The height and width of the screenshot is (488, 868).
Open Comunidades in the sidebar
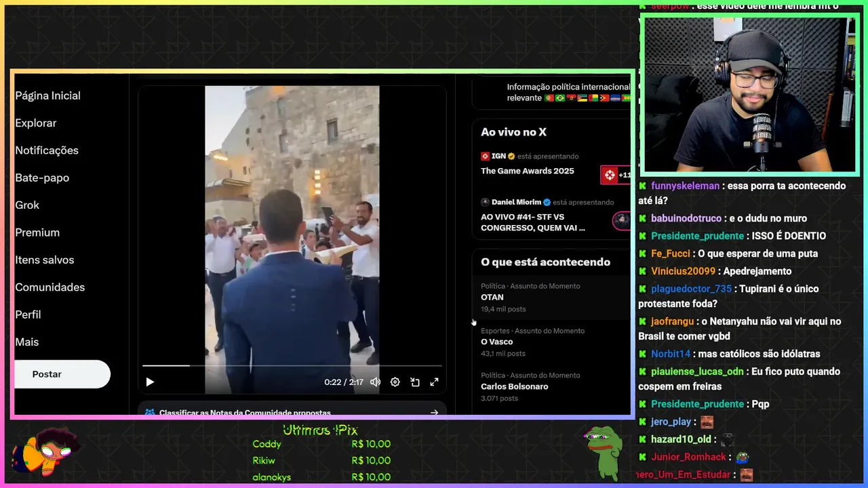tap(50, 287)
